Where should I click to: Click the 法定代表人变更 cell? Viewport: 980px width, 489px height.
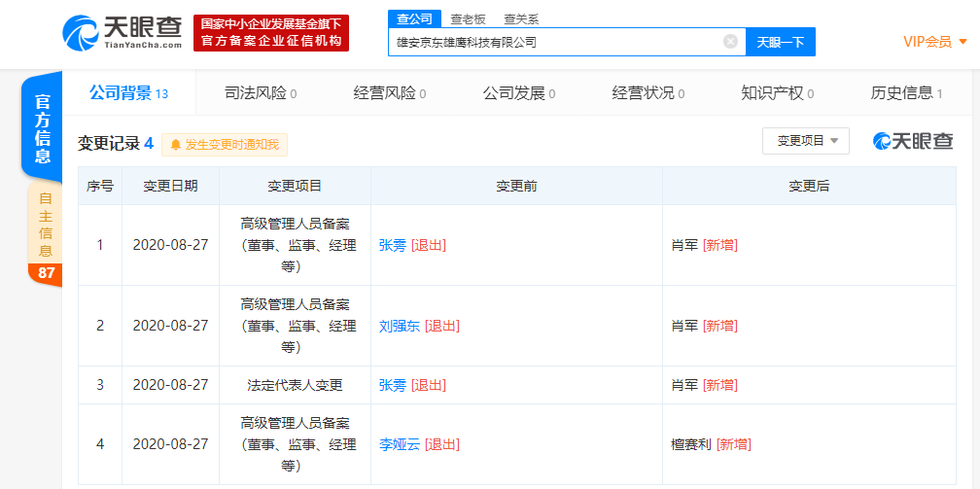click(x=295, y=385)
